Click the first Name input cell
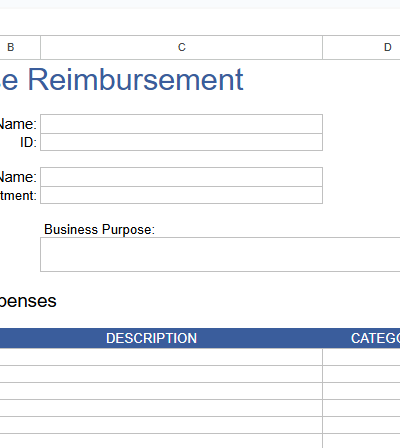Screen dimensions: 400x448 pyautogui.click(x=181, y=124)
